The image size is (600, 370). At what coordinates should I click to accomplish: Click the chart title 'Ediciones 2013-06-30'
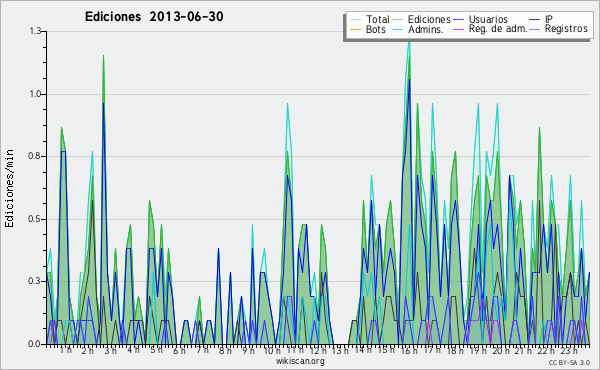pyautogui.click(x=154, y=17)
